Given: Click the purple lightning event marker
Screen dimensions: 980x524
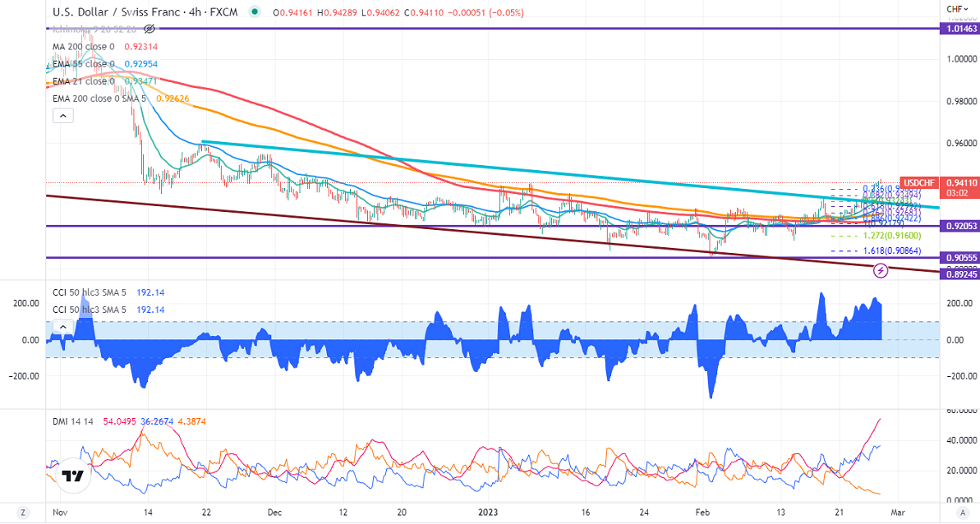Looking at the screenshot, I should [881, 269].
